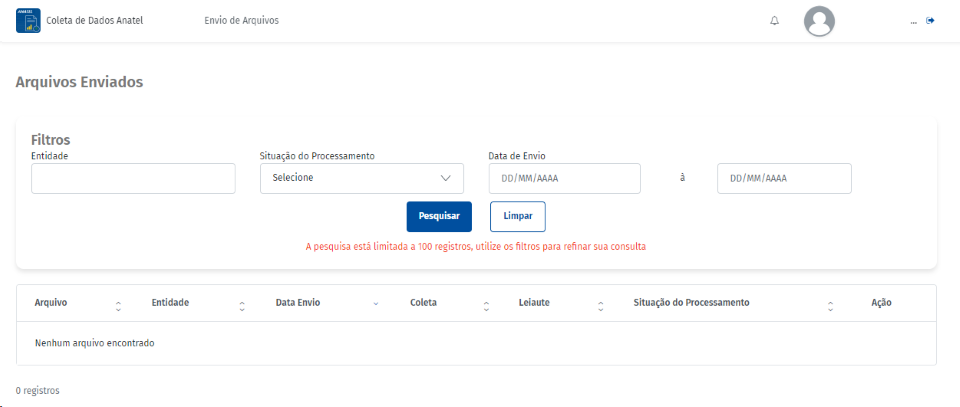The width and height of the screenshot is (960, 407).
Task: Sort by Coleta column arrows
Action: [486, 303]
